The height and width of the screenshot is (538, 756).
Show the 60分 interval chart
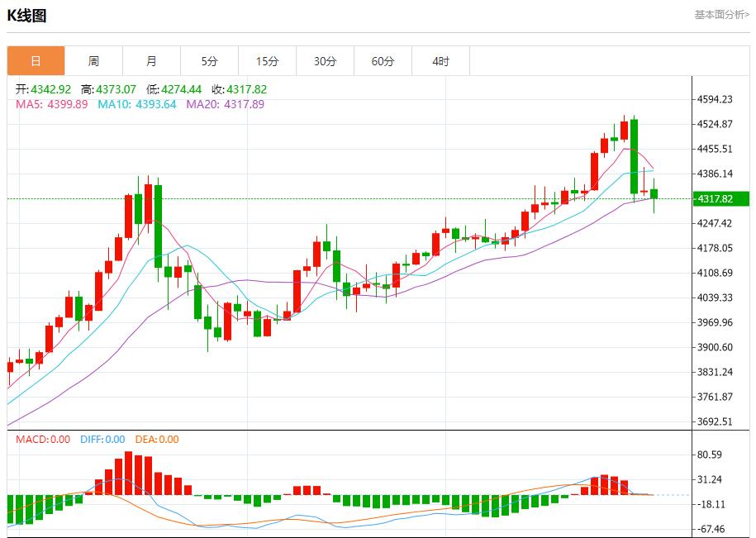pos(383,61)
